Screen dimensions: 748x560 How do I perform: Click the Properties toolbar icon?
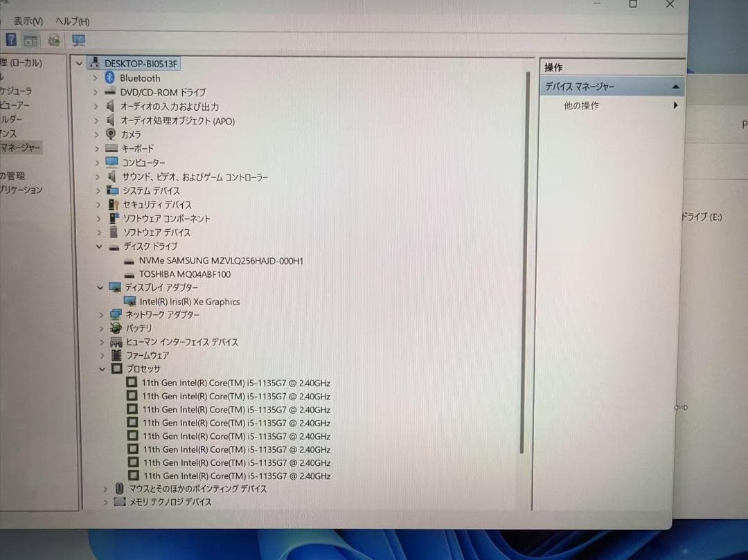point(30,39)
